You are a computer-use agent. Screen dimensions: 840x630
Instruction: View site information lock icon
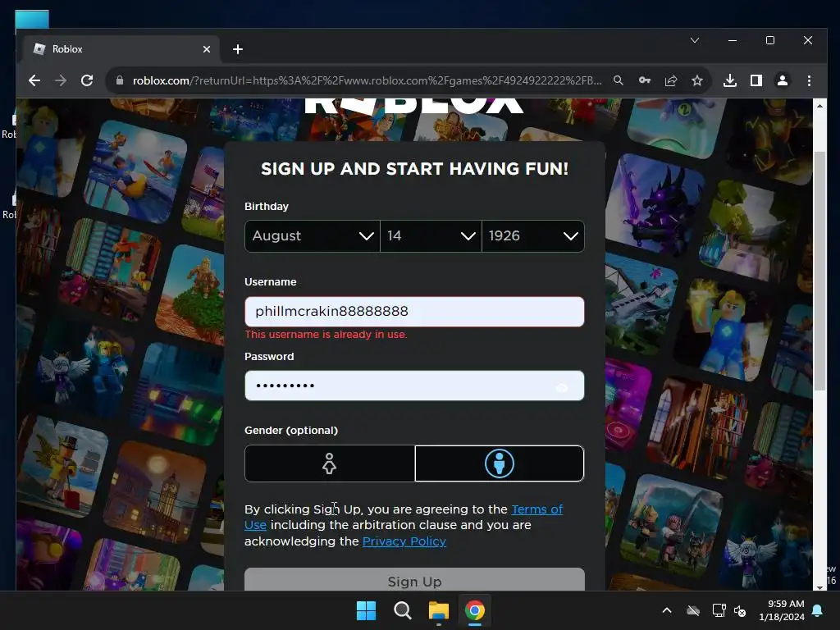(120, 80)
